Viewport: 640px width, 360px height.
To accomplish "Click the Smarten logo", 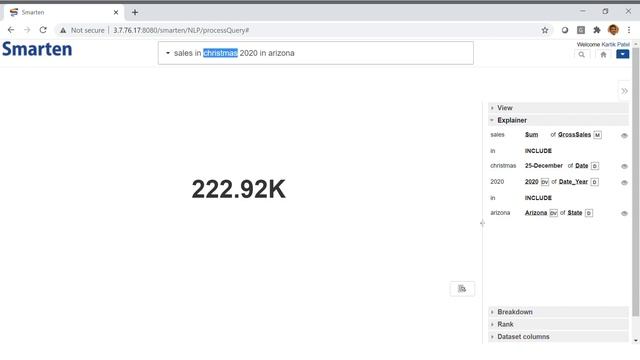I will (x=37, y=49).
